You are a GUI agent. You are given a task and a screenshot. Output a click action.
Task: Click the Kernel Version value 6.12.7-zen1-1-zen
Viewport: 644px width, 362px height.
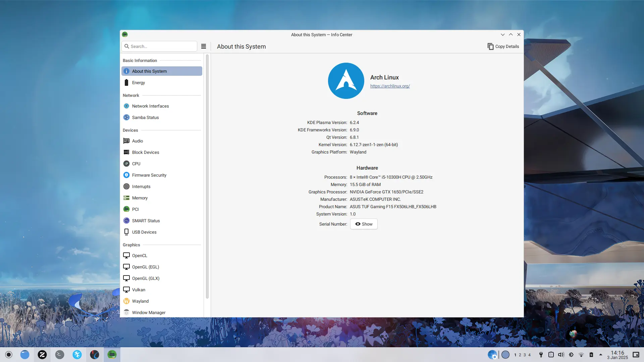pyautogui.click(x=374, y=145)
